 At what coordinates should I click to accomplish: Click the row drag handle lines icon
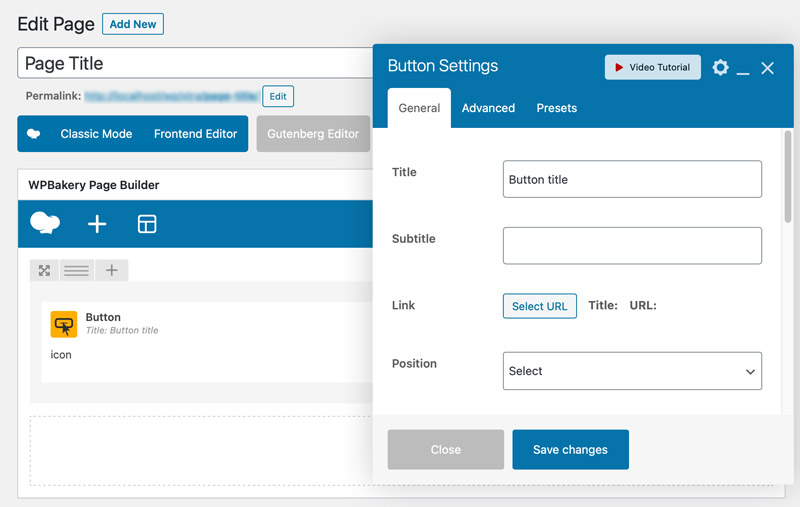(x=77, y=270)
